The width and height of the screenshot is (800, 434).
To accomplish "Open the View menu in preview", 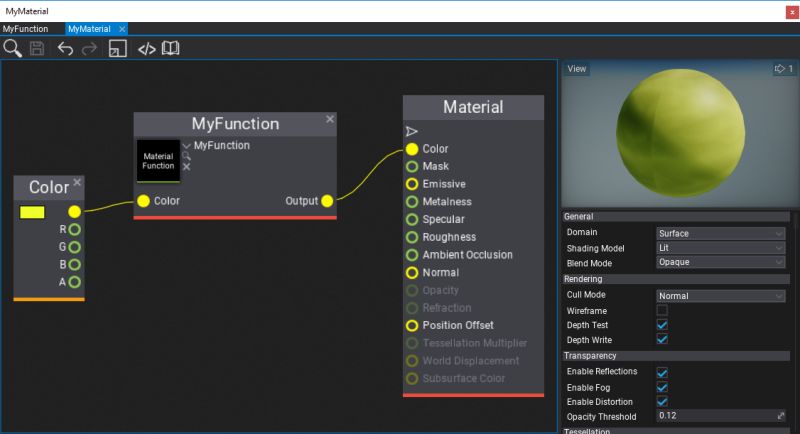I will 577,69.
